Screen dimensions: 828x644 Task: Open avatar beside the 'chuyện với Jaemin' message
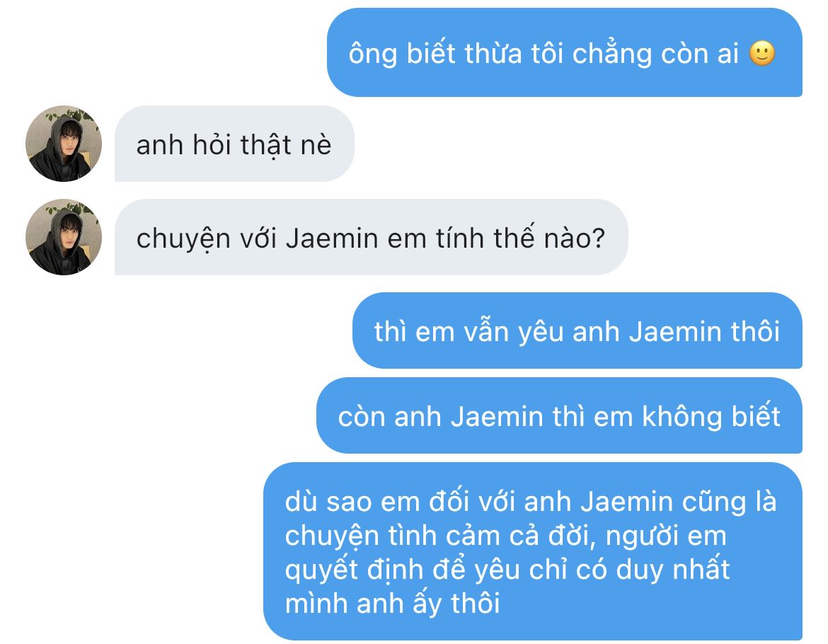tap(64, 237)
